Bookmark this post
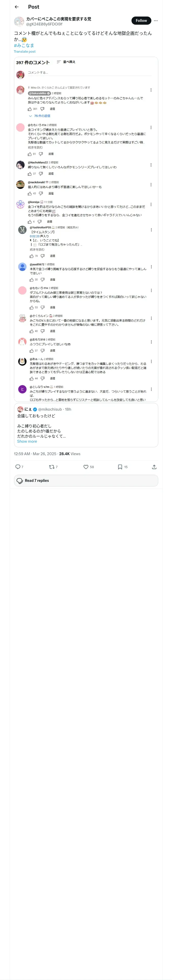 point(120,467)
